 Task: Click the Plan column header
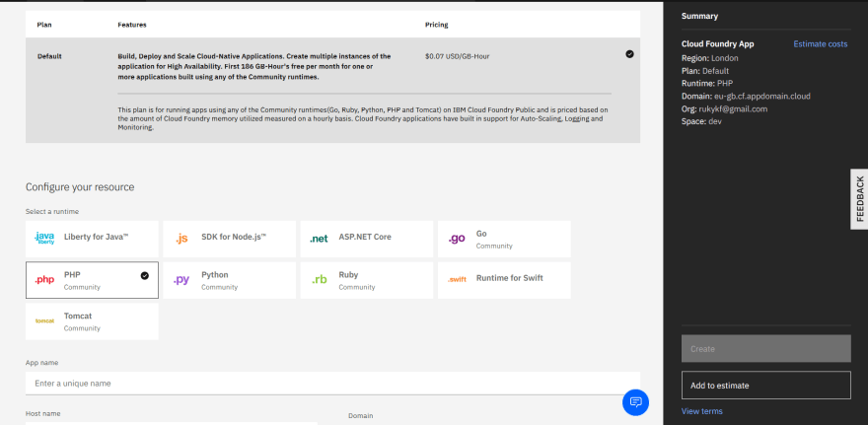44,25
